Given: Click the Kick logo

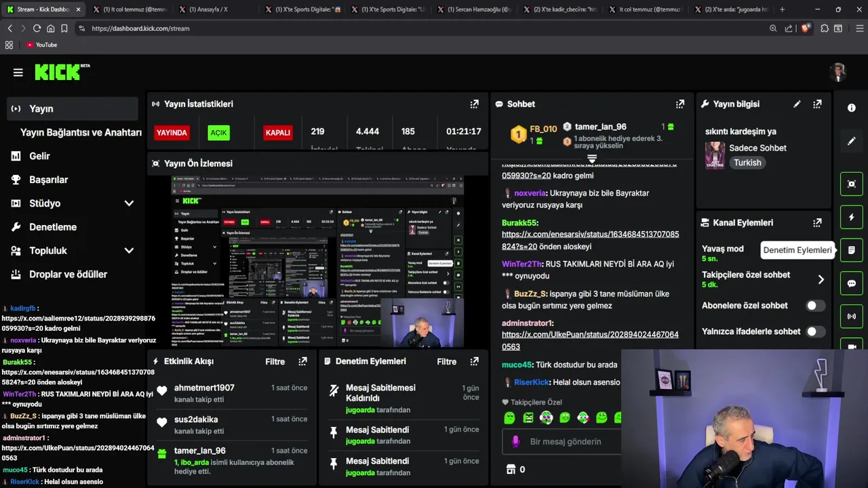Looking at the screenshot, I should pos(62,72).
